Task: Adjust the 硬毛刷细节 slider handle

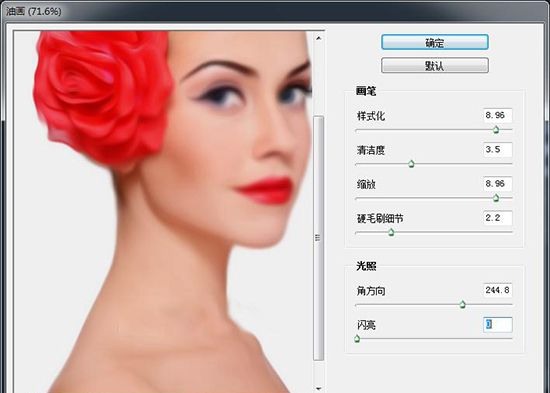Action: (x=391, y=232)
